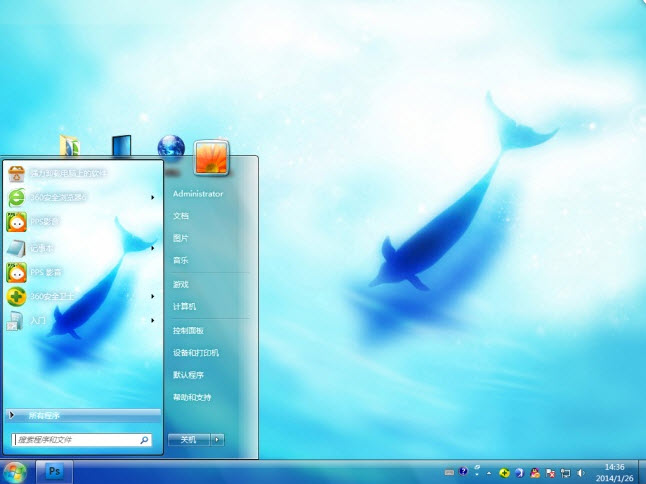The width and height of the screenshot is (646, 484).
Task: Open the QQ penguin tray icon
Action: [x=535, y=473]
